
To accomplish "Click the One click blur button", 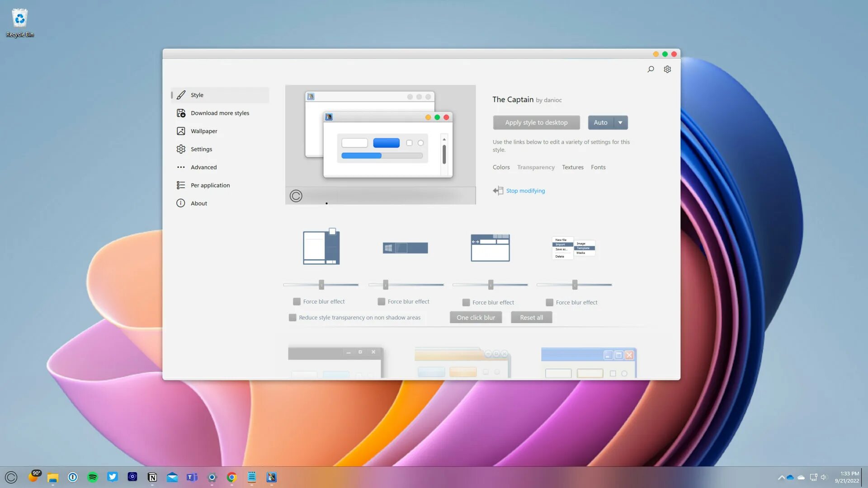I will (476, 318).
